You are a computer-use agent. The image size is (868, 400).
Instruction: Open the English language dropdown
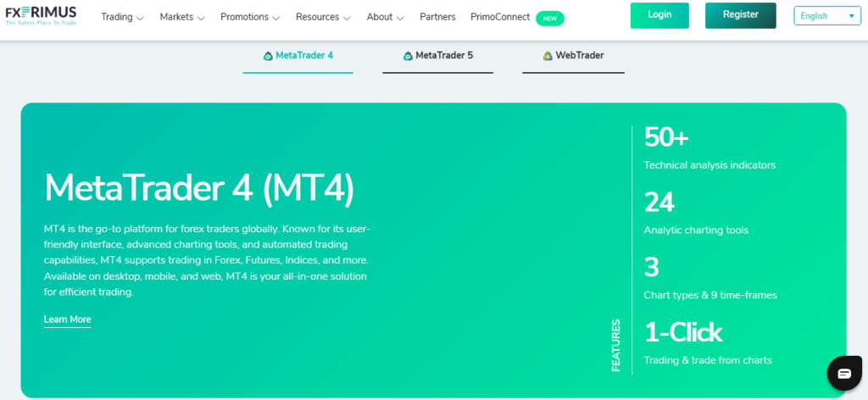coord(827,16)
